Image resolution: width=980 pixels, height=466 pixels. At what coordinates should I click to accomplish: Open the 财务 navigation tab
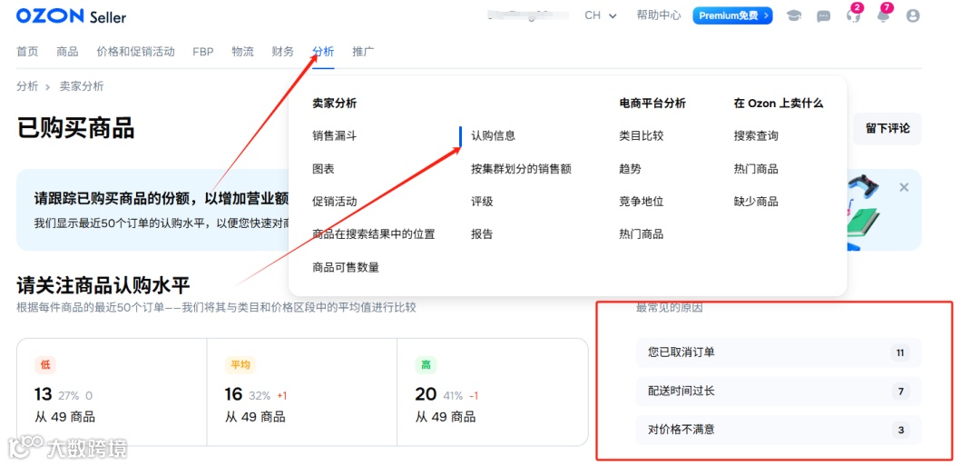pos(282,52)
